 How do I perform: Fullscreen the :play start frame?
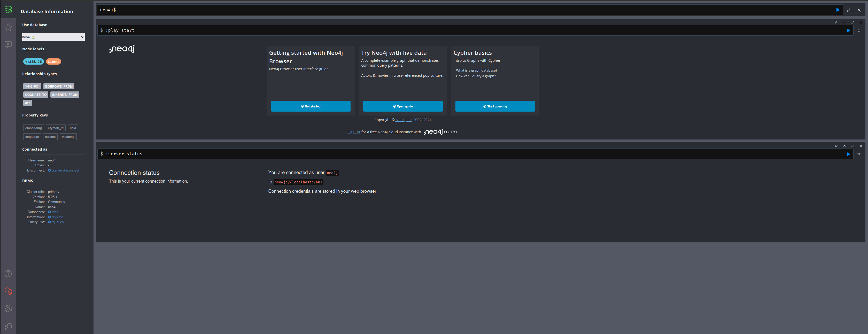tap(853, 22)
